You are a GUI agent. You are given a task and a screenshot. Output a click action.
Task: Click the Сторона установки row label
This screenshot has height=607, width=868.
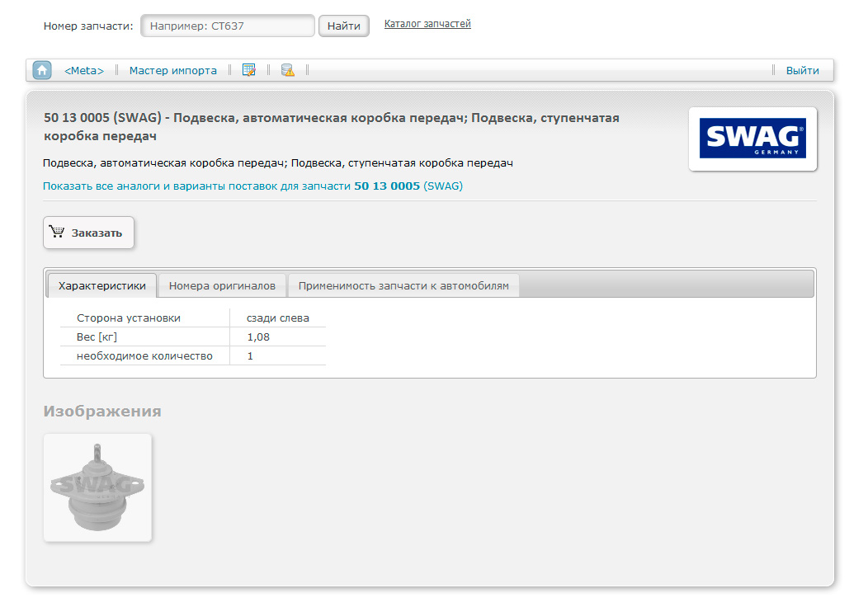click(x=129, y=318)
